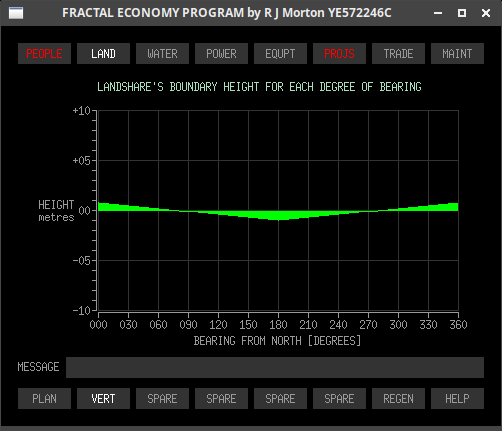This screenshot has height=431, width=502.
Task: Click the 150 bearing axis label
Action: click(x=249, y=325)
